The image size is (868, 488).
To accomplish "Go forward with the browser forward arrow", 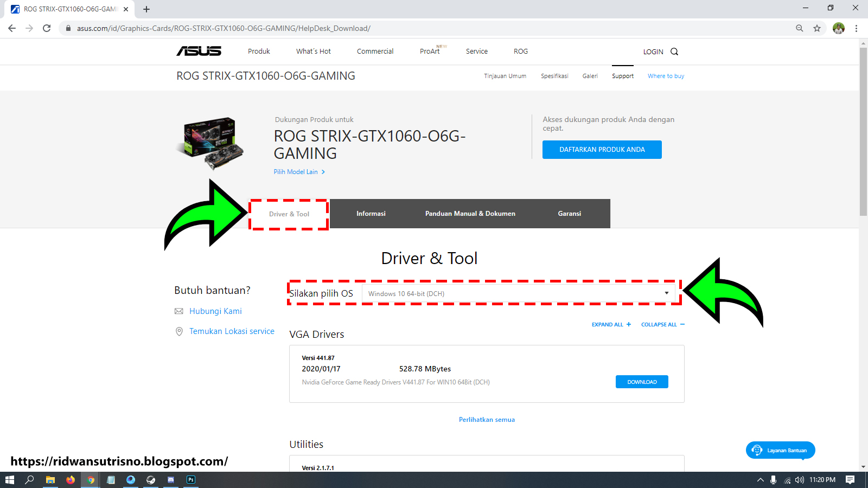I will [29, 28].
